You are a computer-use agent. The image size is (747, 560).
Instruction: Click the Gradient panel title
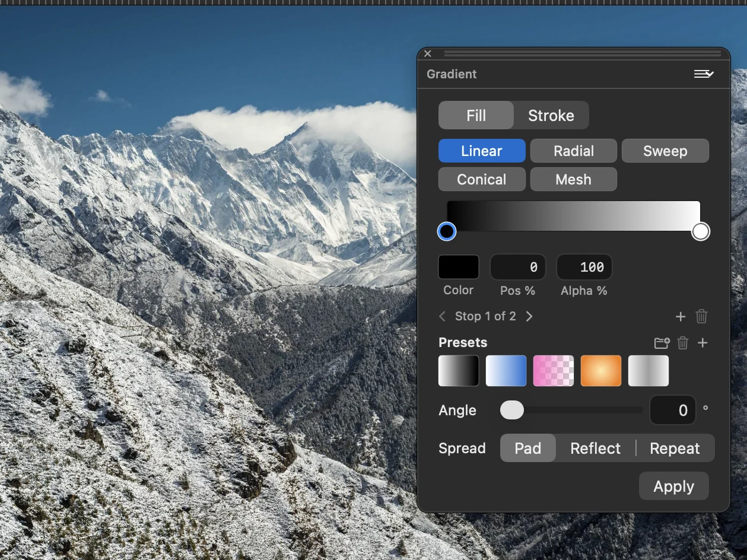pyautogui.click(x=452, y=74)
